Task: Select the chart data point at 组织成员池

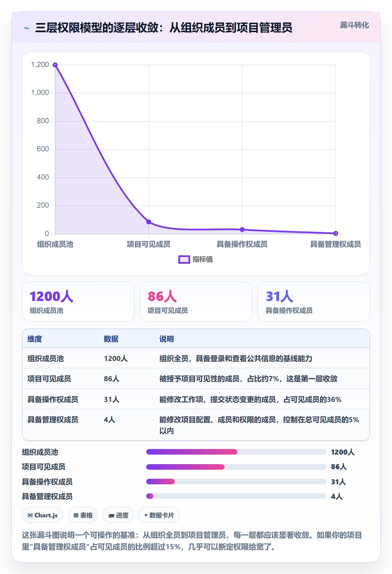Action: point(55,65)
